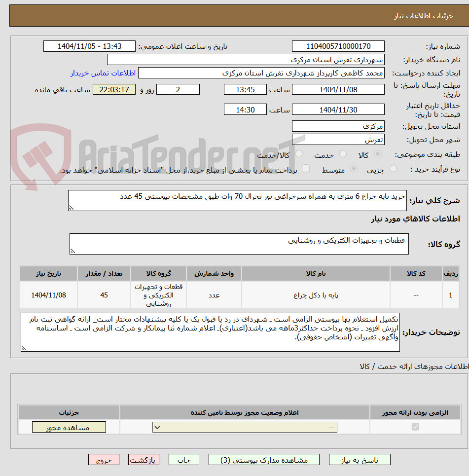Click the ردیف column header

tap(451, 274)
